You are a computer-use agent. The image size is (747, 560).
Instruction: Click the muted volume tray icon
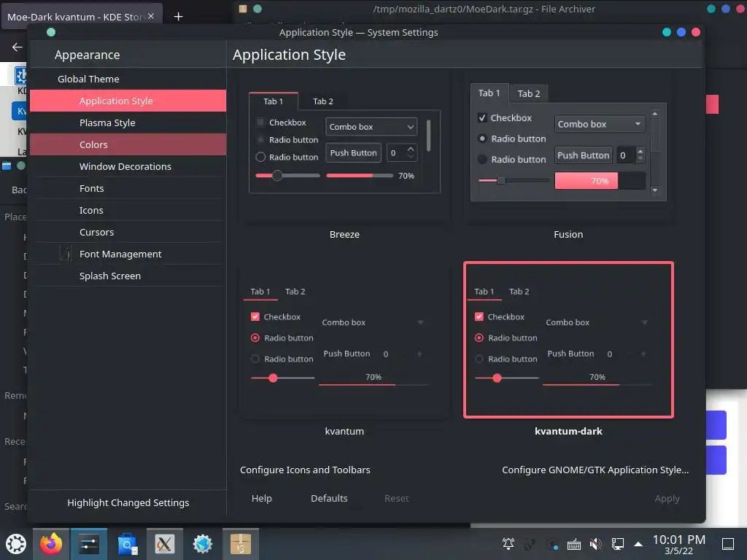pos(595,544)
